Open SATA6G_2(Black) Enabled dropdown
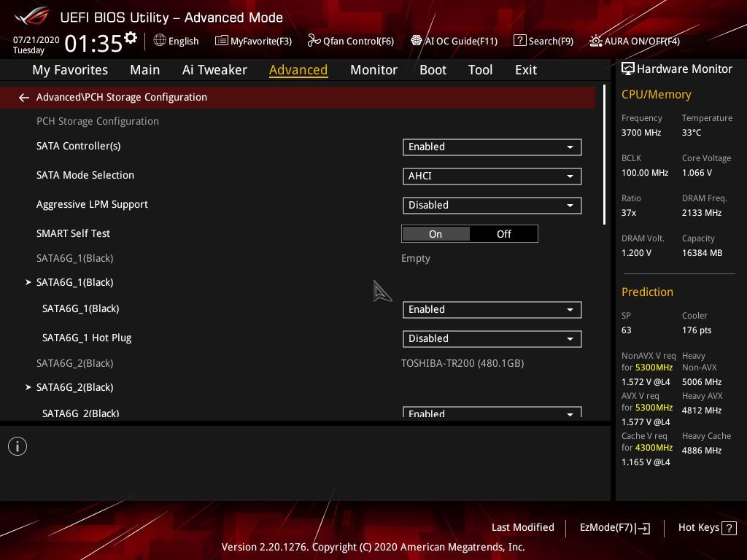The width and height of the screenshot is (747, 560). (x=492, y=413)
